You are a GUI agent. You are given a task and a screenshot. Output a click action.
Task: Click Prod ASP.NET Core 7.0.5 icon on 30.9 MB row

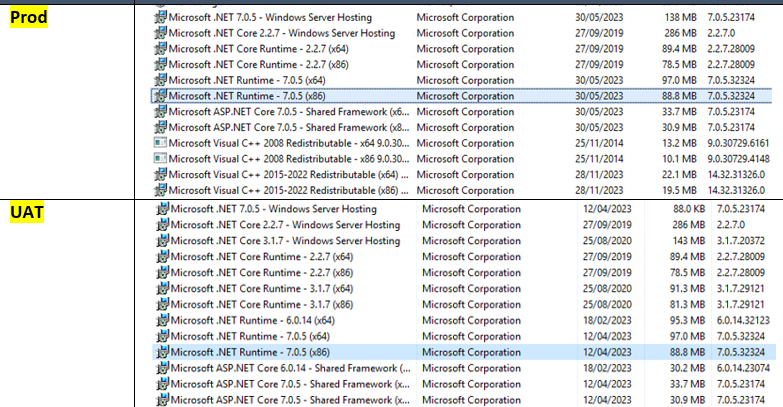[160, 127]
